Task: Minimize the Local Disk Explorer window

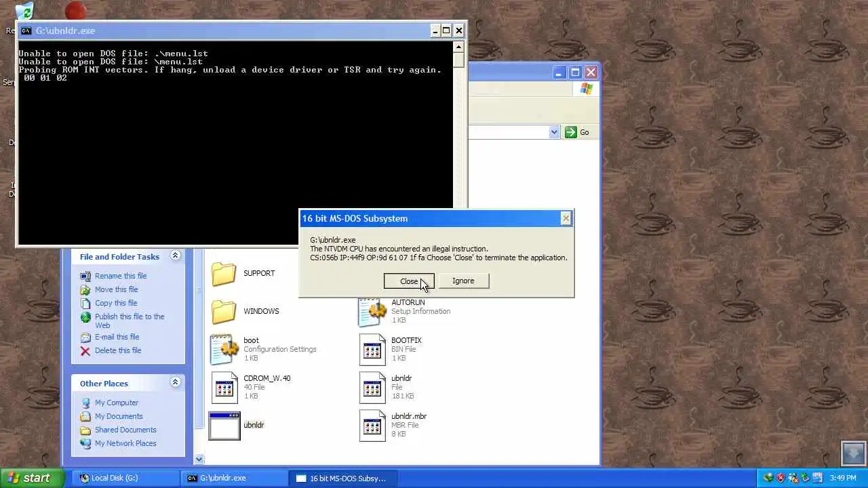Action: [x=559, y=73]
